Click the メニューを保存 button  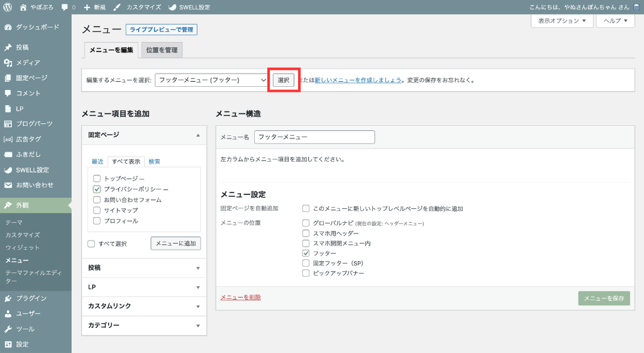604,298
